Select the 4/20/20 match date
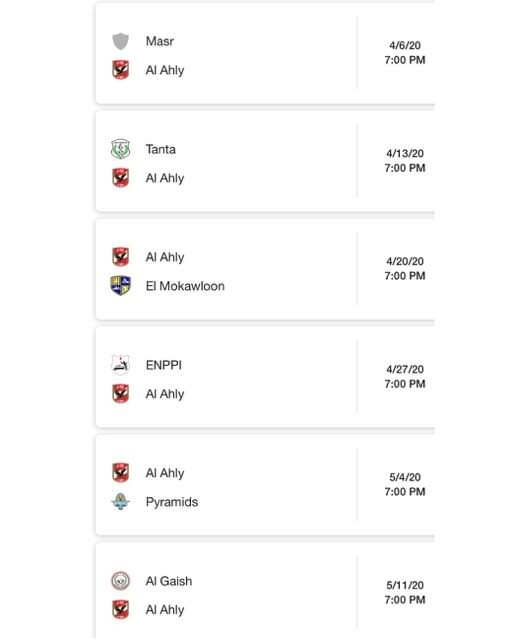509x640 pixels. (405, 261)
